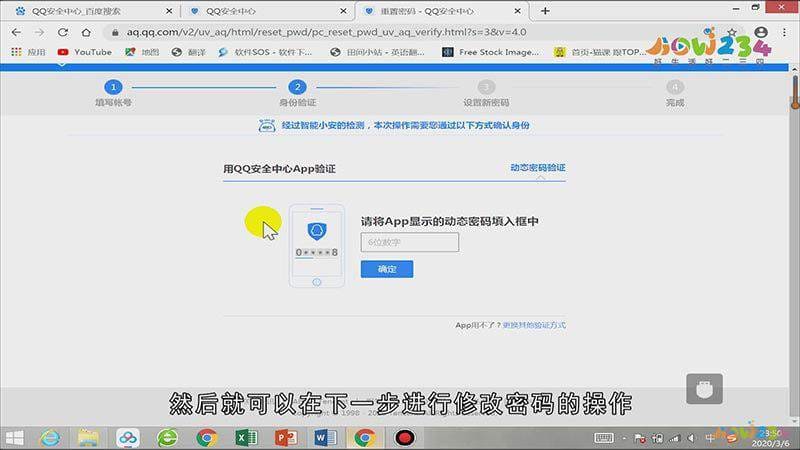Close the 重置密码 tab
Screen dimensions: 800x450
coord(517,11)
